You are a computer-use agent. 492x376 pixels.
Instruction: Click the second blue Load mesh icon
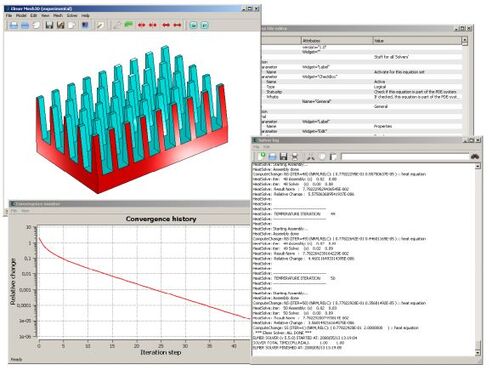pos(25,25)
